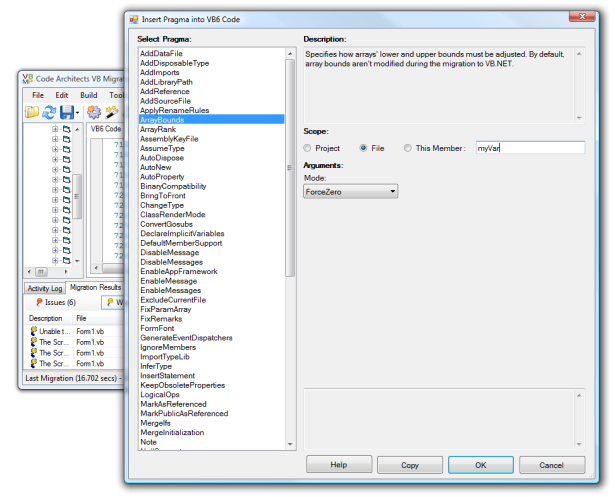Select AssumeType pragma
The image size is (615, 497).
point(211,148)
